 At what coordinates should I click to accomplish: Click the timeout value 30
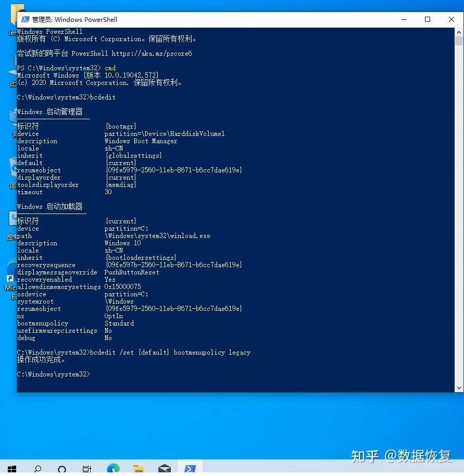coord(108,192)
